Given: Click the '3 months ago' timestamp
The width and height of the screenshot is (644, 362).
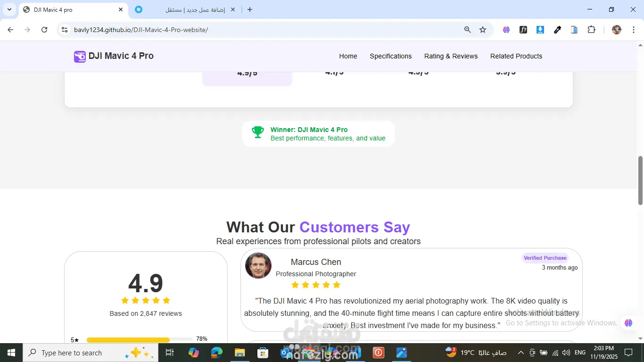Looking at the screenshot, I should (x=560, y=267).
